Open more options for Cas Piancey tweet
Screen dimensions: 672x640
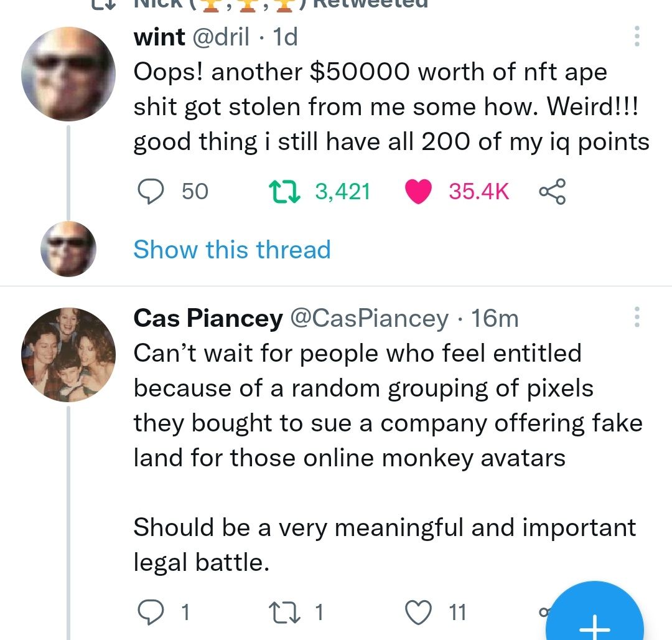pos(636,318)
